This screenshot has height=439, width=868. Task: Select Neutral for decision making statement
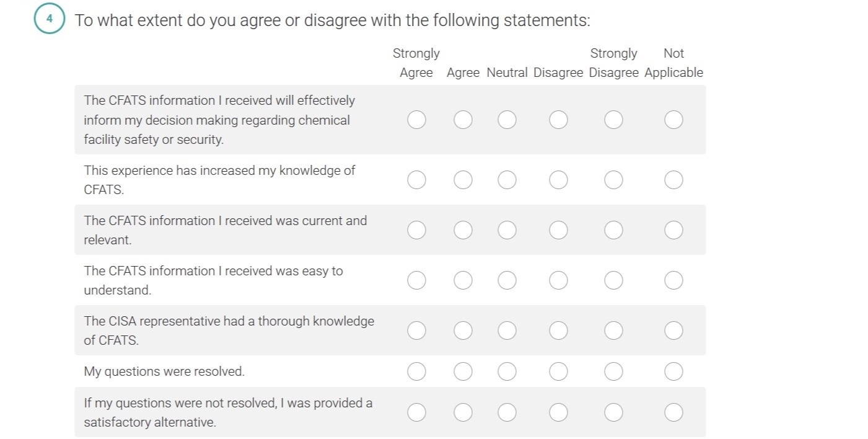pyautogui.click(x=507, y=120)
